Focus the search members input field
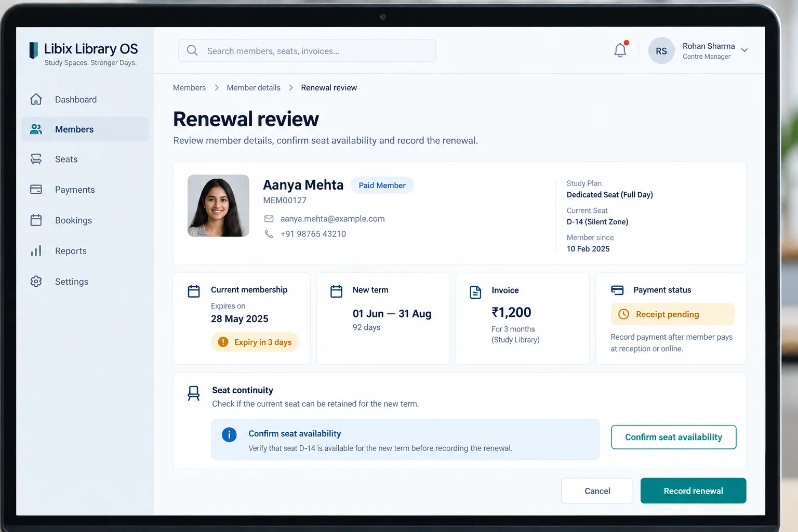This screenshot has width=798, height=532. click(307, 50)
